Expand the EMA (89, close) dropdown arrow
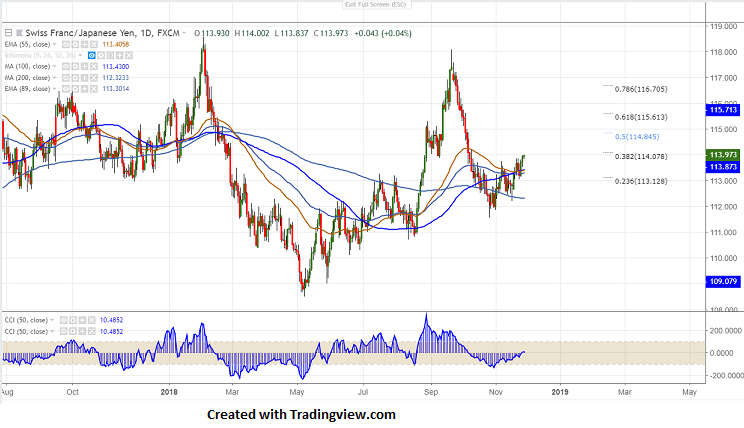Image resolution: width=744 pixels, height=428 pixels. [x=55, y=89]
